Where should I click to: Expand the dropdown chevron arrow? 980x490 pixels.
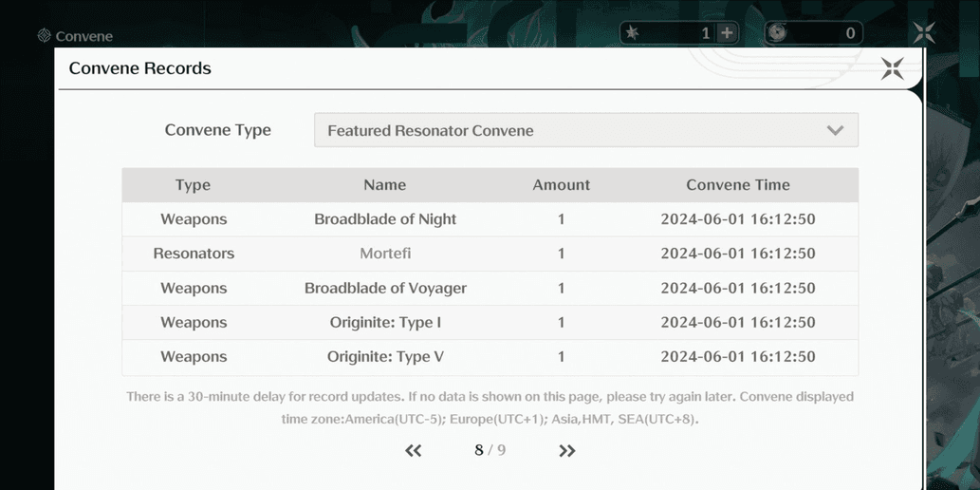coord(835,130)
